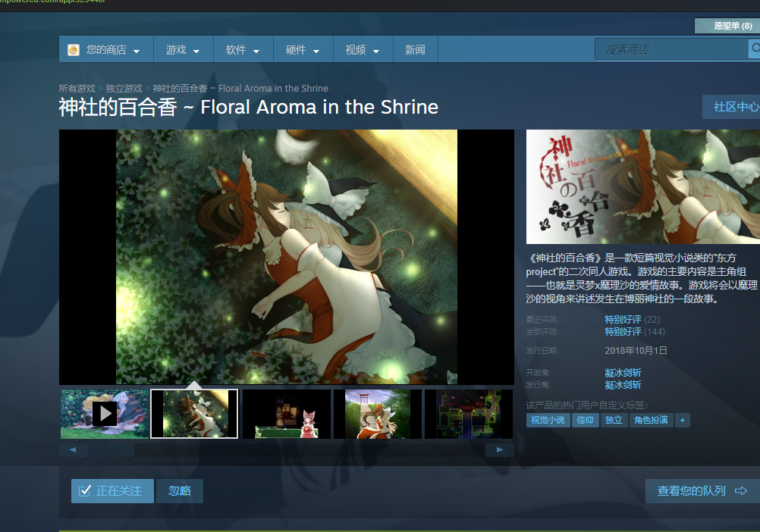Click the thumbnail strip scrollbar handle
760x532 pixels.
pos(111,450)
